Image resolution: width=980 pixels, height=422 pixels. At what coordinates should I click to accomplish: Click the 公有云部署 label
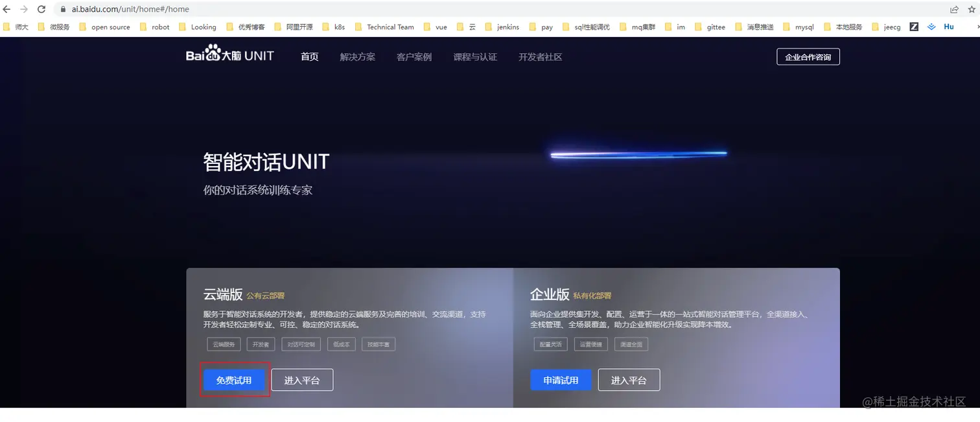[x=265, y=296]
